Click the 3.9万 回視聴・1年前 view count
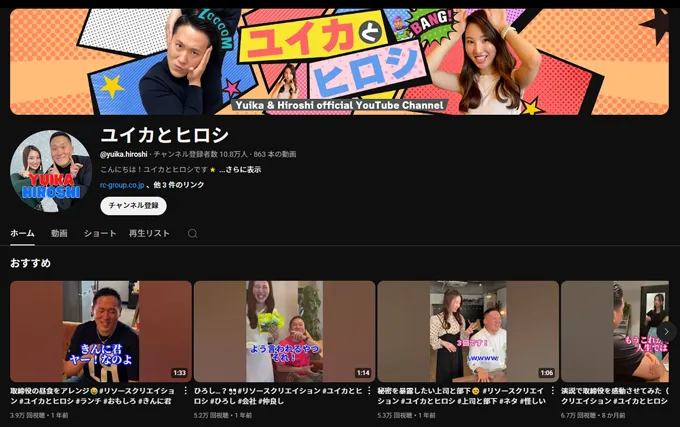Image resolution: width=680 pixels, height=427 pixels. click(x=39, y=415)
